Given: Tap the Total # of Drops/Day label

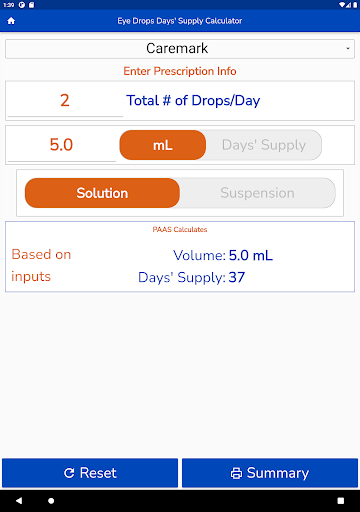Looking at the screenshot, I should click(x=193, y=101).
